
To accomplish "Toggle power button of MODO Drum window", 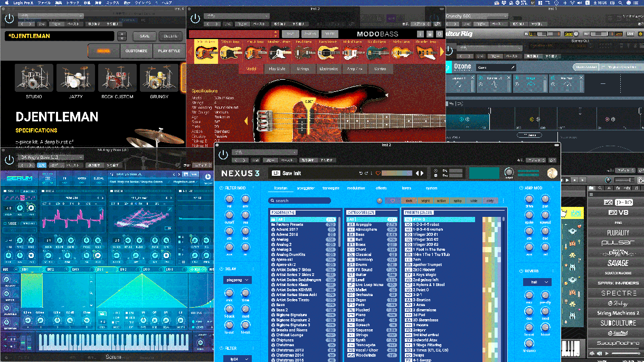I will (x=9, y=19).
